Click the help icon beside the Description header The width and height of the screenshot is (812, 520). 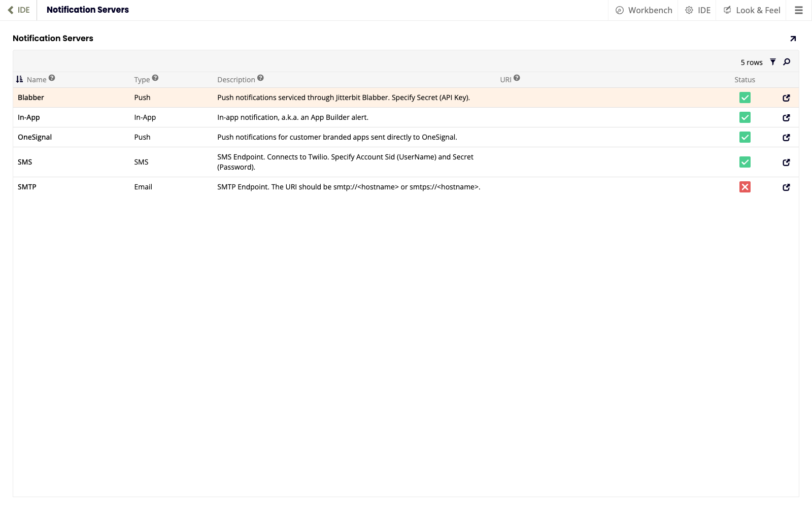click(x=261, y=78)
